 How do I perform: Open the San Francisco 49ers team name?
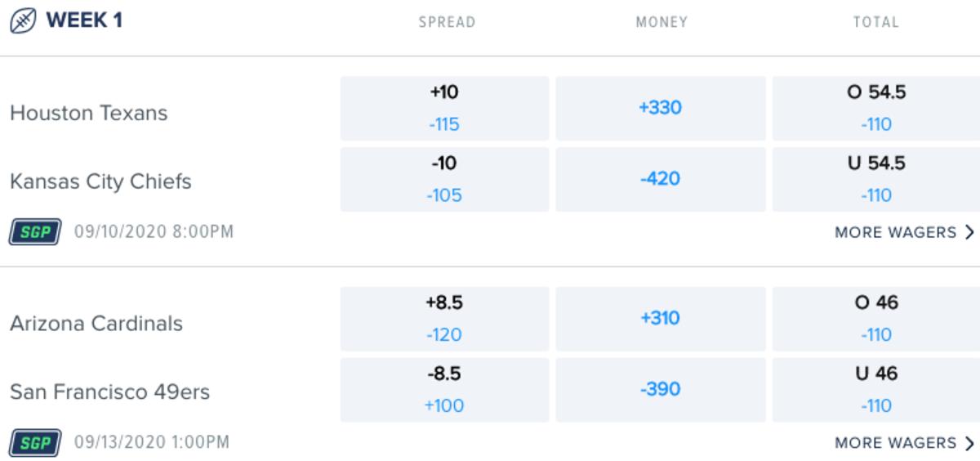pos(109,392)
